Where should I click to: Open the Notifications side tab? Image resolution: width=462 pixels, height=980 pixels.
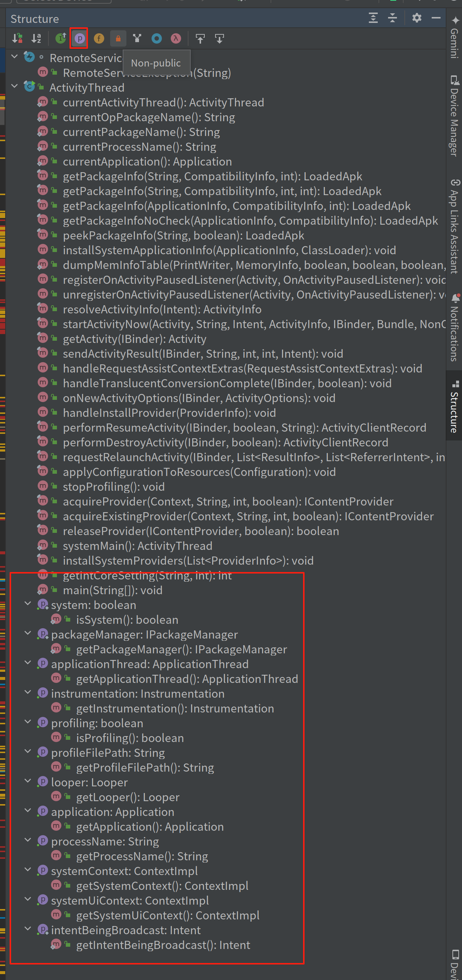pos(454,327)
